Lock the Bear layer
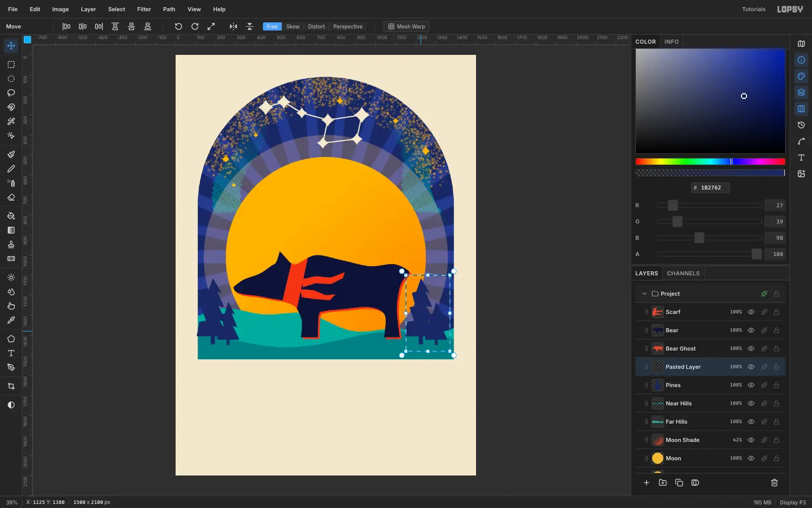This screenshot has height=508, width=812. point(776,330)
